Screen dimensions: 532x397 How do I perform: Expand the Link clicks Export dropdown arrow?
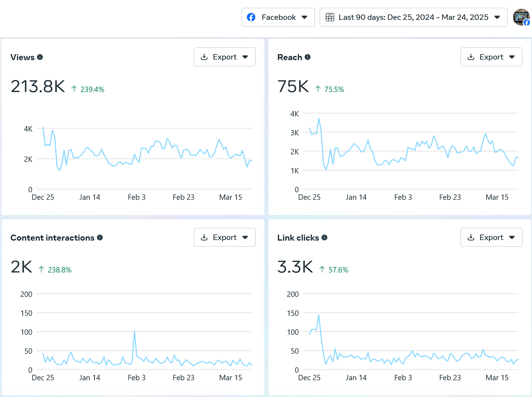tap(512, 237)
